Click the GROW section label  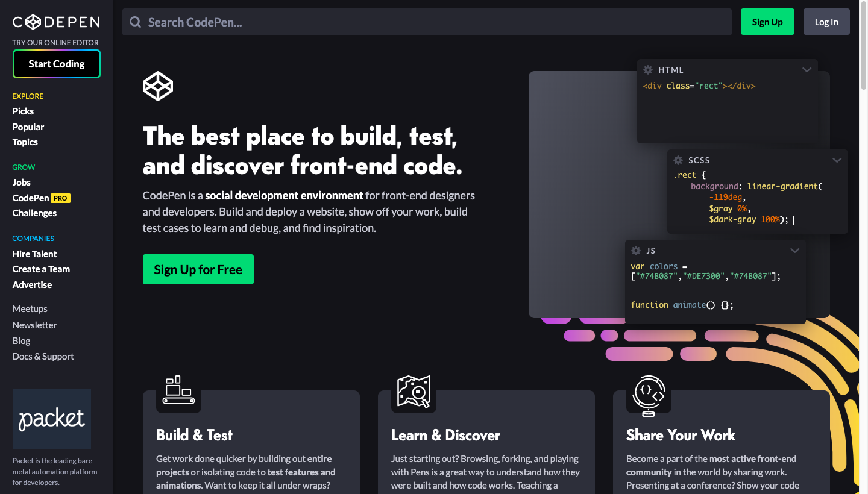coord(24,167)
